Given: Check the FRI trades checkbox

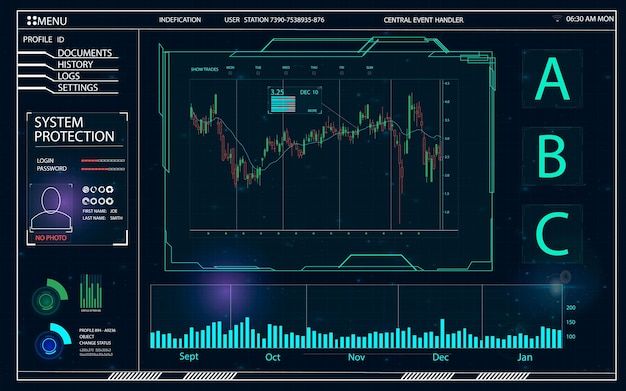Looking at the screenshot, I should pos(341,73).
